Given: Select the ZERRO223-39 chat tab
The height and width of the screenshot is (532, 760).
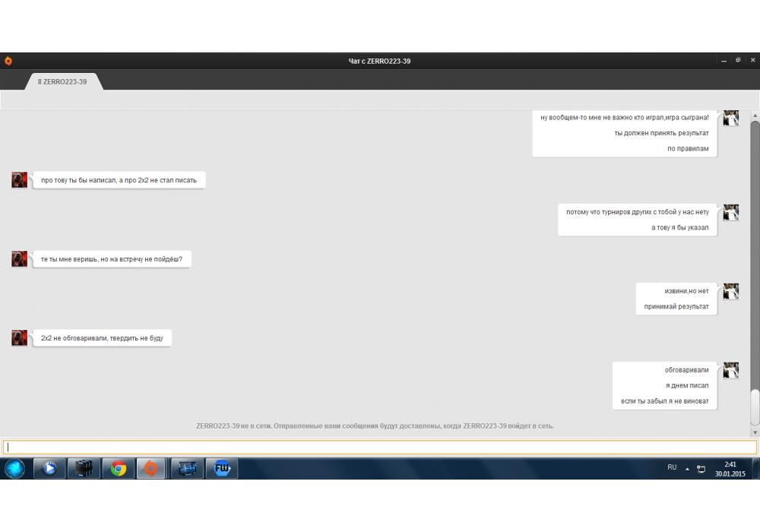Looking at the screenshot, I should point(62,81).
